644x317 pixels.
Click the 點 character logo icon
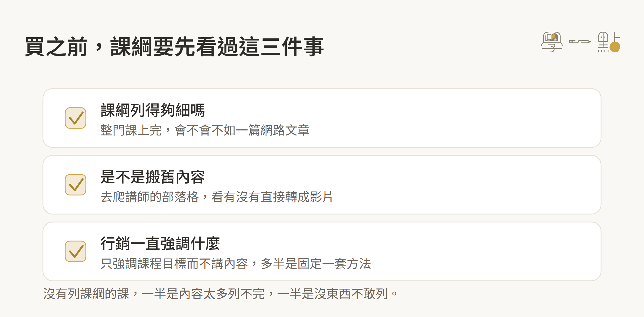click(609, 42)
